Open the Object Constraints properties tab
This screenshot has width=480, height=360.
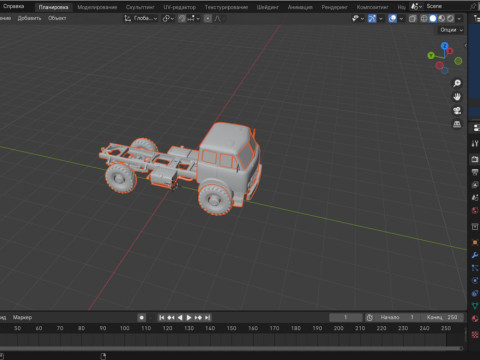475,293
